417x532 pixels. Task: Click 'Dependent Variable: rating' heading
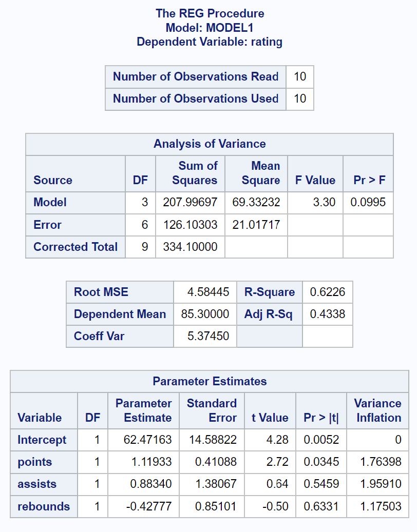tap(210, 42)
